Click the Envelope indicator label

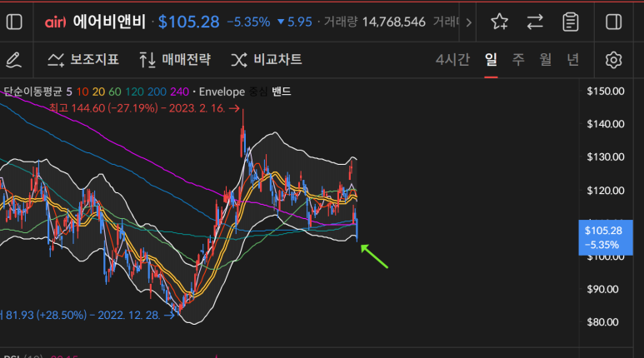222,92
